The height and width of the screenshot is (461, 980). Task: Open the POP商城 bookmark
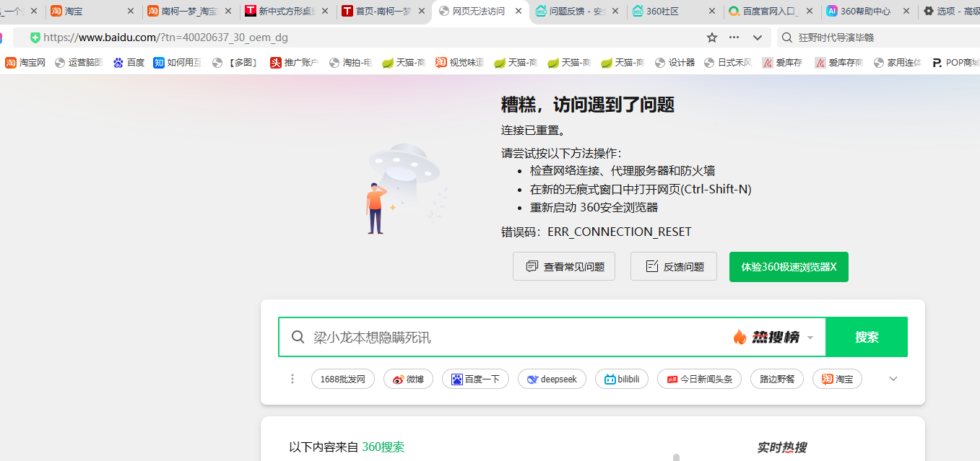pyautogui.click(x=955, y=63)
